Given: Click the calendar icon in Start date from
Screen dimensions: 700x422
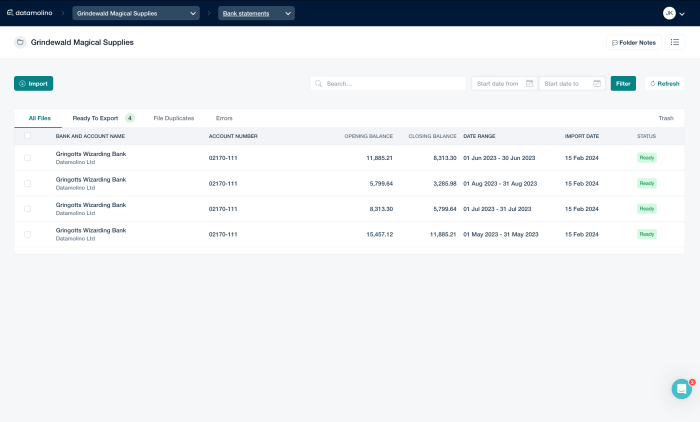Looking at the screenshot, I should (529, 84).
